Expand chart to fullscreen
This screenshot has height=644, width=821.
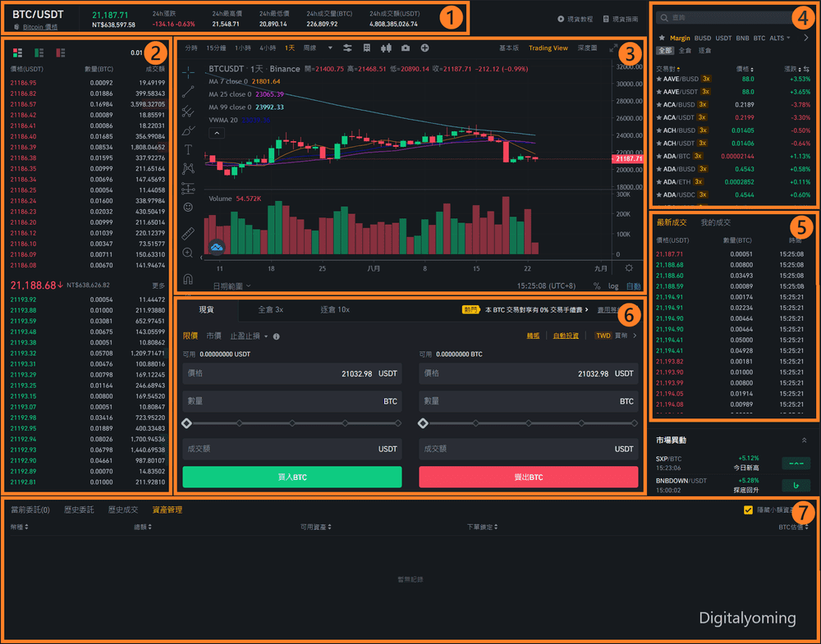click(613, 48)
